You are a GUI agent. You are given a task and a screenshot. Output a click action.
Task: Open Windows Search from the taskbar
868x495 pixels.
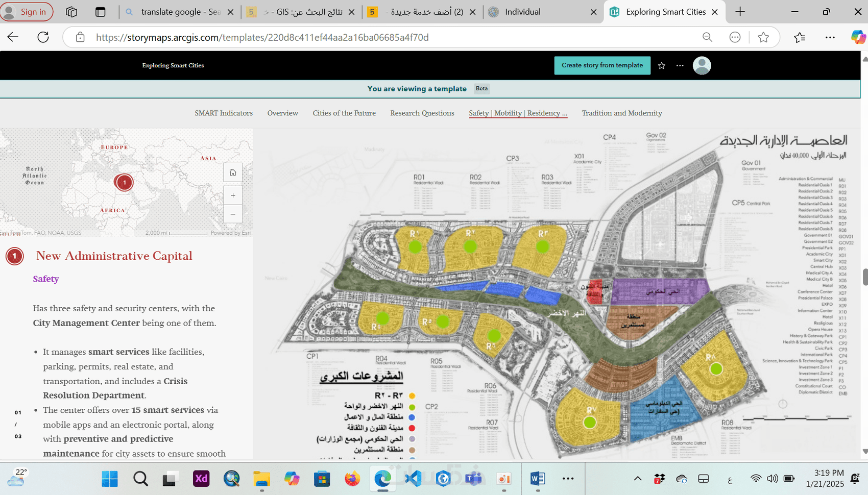(x=140, y=479)
